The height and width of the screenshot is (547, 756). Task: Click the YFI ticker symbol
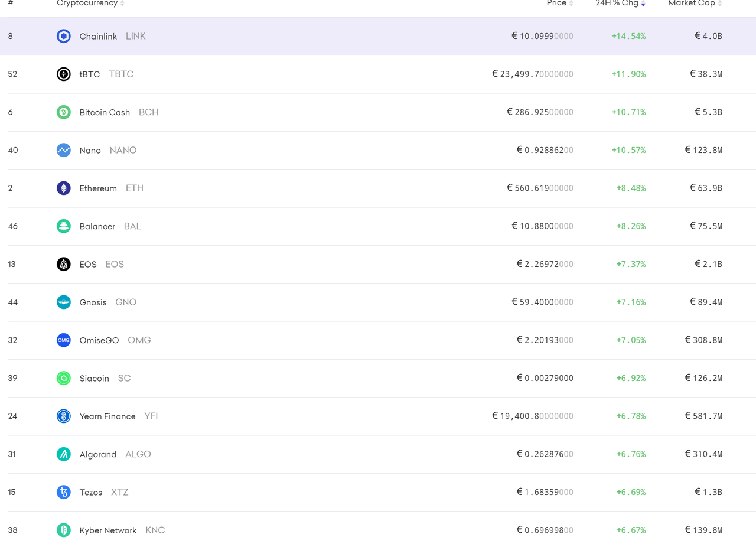coord(151,416)
